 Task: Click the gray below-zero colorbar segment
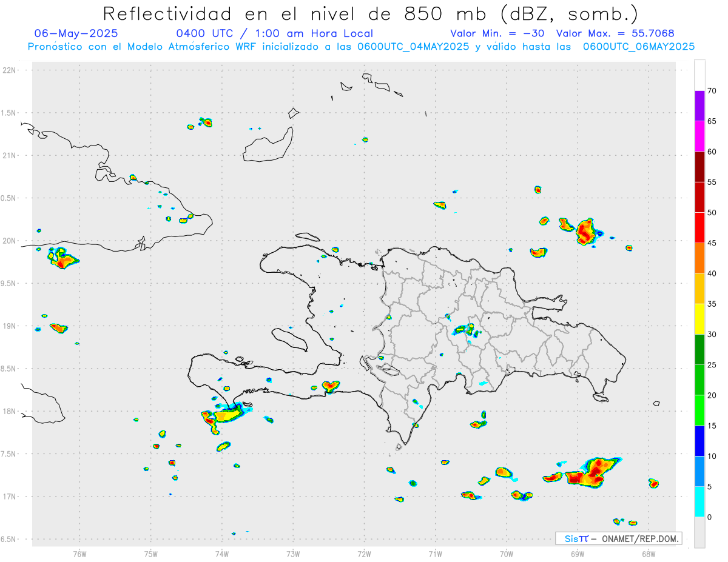[699, 532]
